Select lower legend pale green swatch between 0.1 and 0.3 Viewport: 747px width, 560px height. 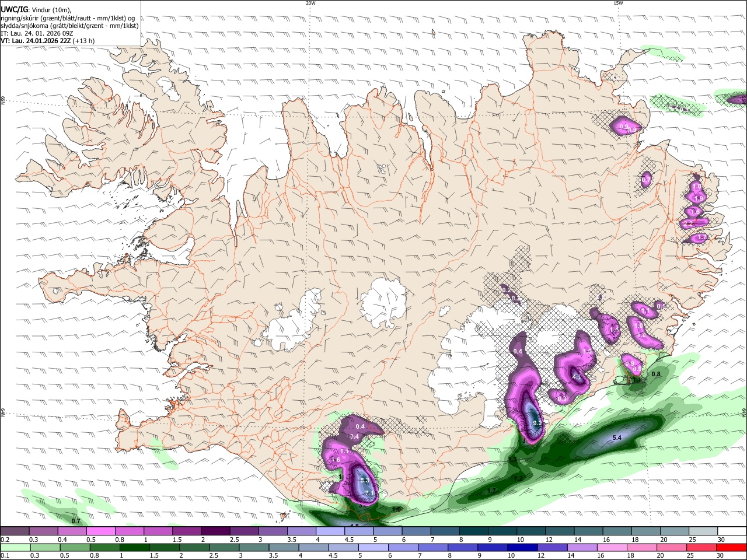coord(15,547)
